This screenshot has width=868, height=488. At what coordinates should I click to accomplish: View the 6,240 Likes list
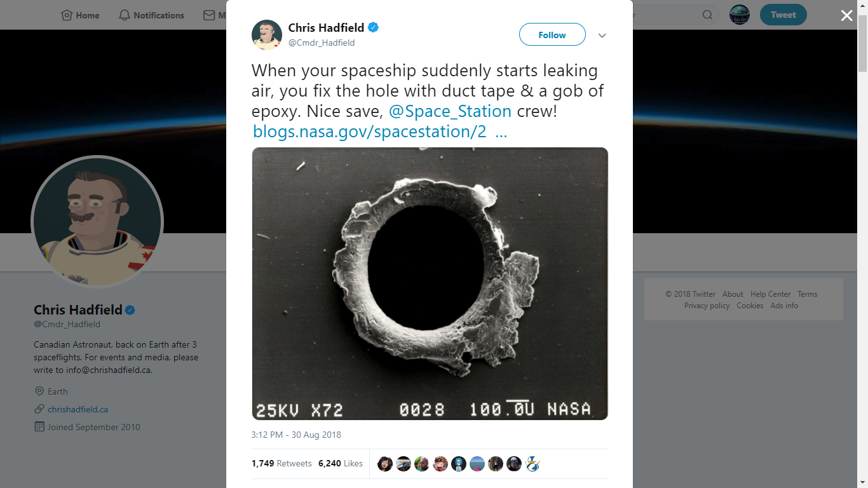point(340,463)
